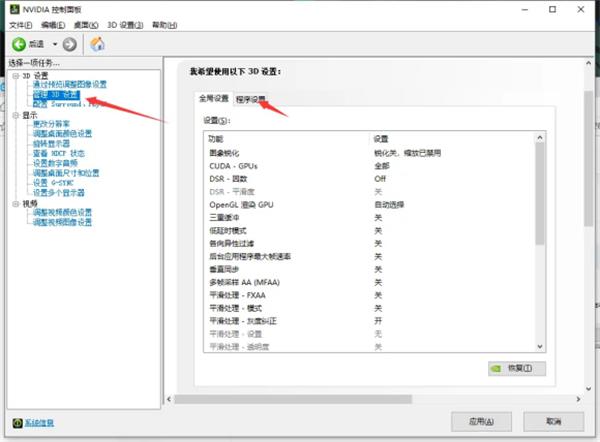Viewport: 600px width, 442px height.
Task: Click the main panel's scroll-down arrow
Action: point(589,389)
